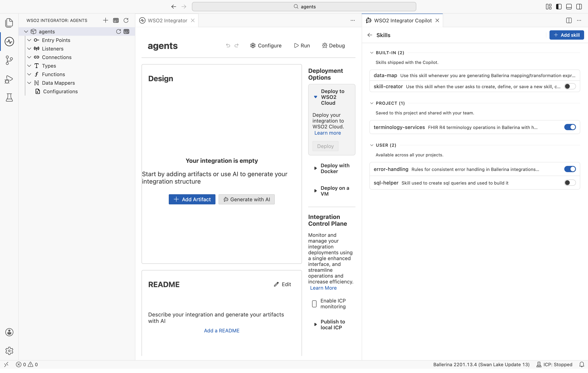This screenshot has height=373, width=588.
Task: Open Copilot panel more actions
Action: pyautogui.click(x=579, y=20)
